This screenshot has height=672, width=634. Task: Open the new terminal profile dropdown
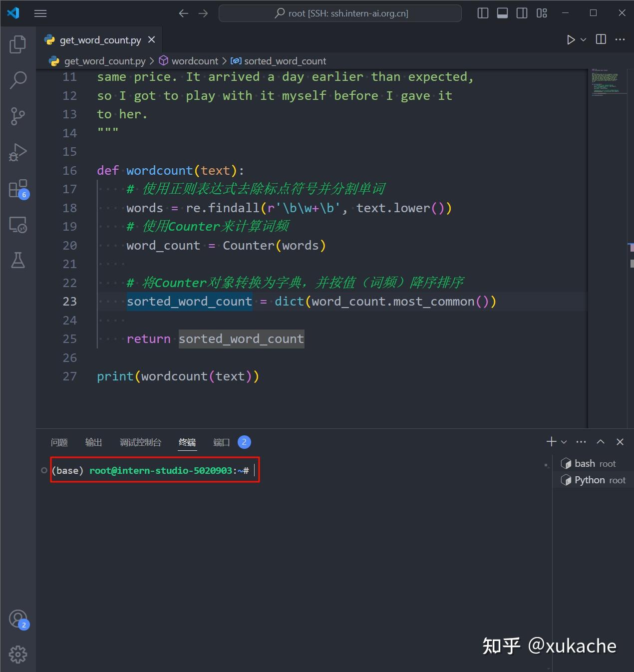tap(564, 442)
